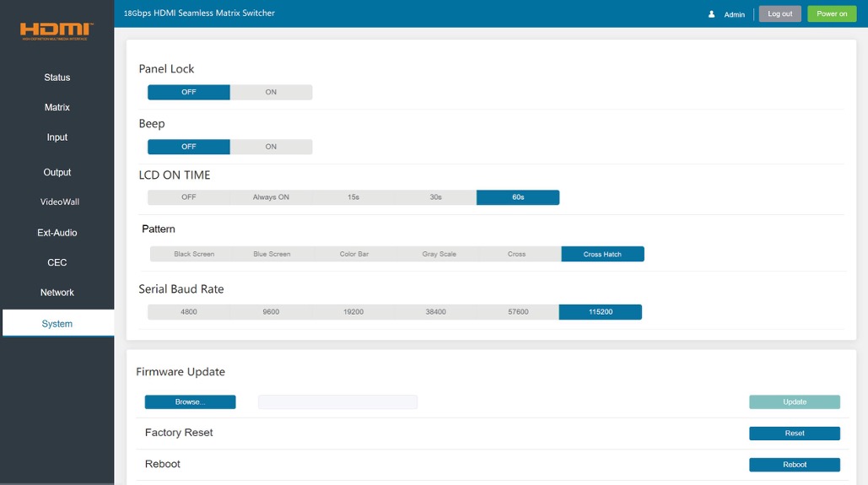Click the Beep heading

coord(152,124)
